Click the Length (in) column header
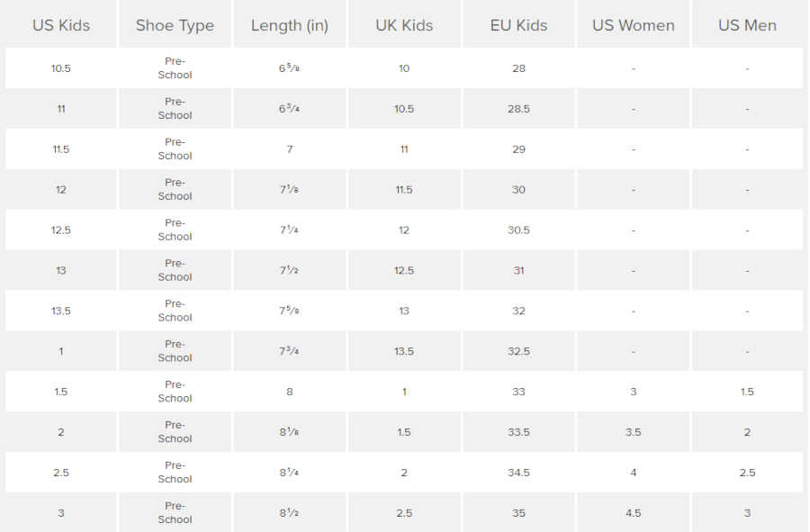This screenshot has height=532, width=810. click(x=290, y=25)
